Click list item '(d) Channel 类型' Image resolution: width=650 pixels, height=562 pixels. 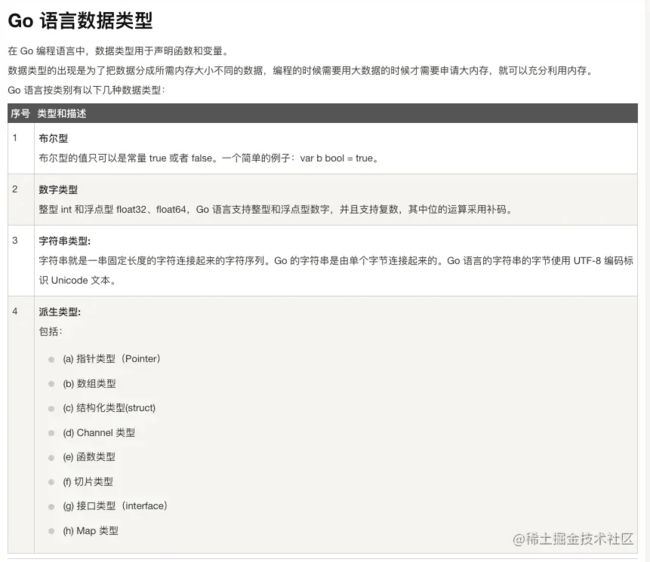[99, 433]
